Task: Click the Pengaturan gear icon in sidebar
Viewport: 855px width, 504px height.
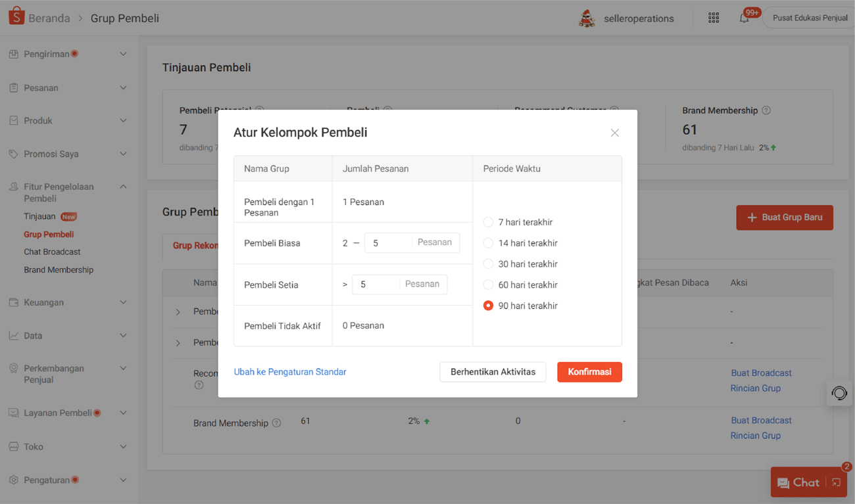Action: 13,480
